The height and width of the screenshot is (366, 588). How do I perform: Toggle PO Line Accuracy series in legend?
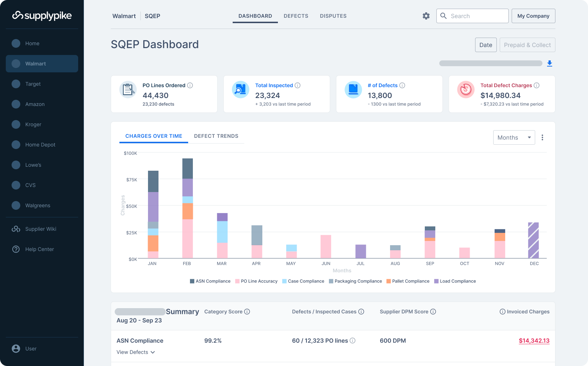[256, 281]
